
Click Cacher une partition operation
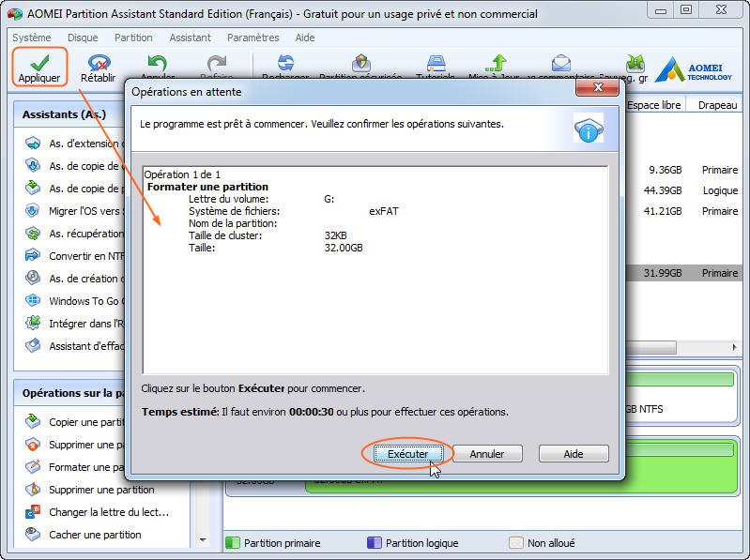pyautogui.click(x=84, y=535)
